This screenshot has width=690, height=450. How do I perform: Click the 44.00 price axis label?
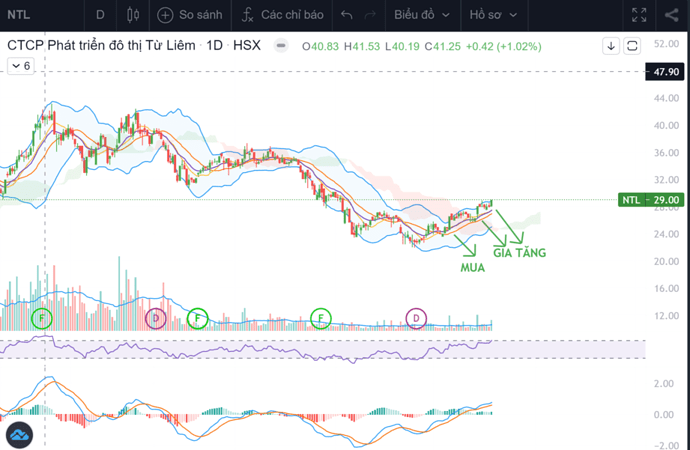[666, 98]
